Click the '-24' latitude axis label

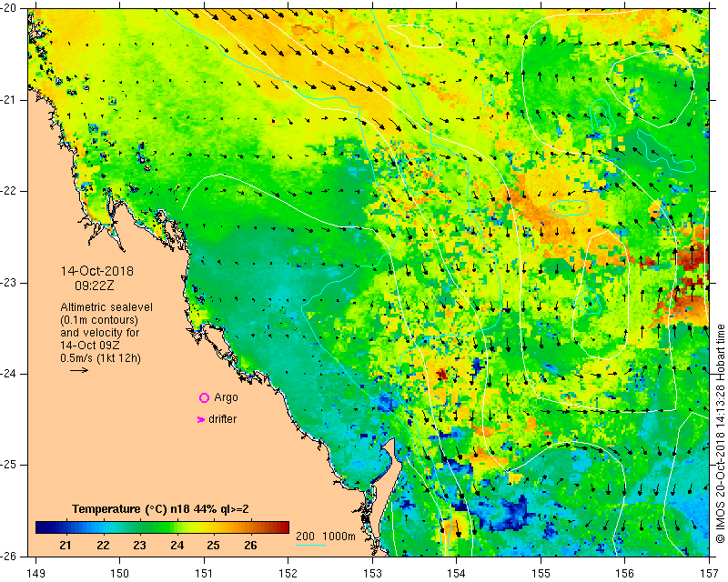coord(7,374)
